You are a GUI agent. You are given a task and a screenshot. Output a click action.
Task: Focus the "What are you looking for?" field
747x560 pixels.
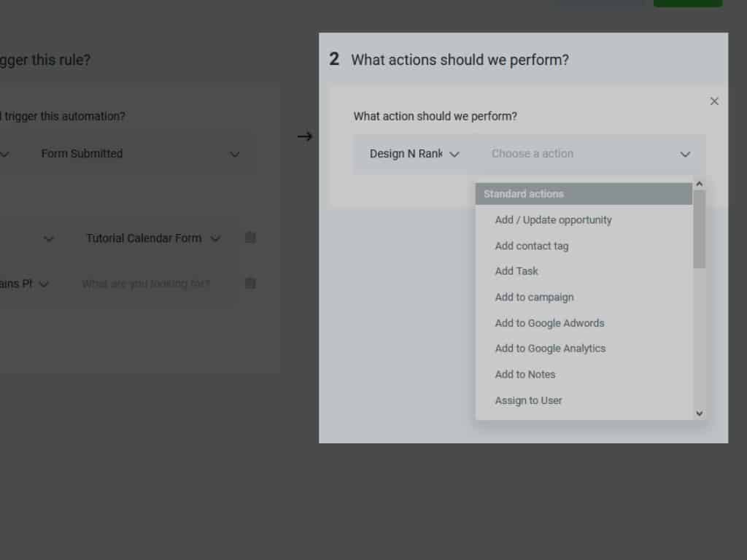click(146, 284)
